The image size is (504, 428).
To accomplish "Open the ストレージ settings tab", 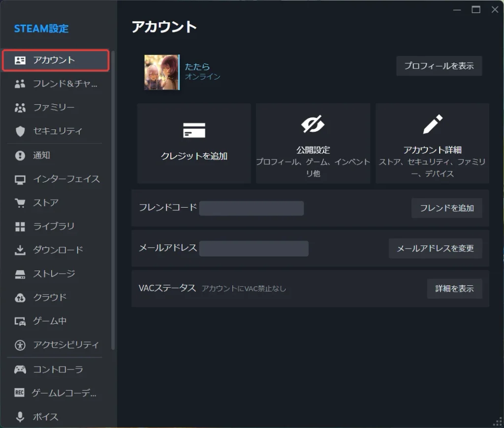I will (x=56, y=274).
